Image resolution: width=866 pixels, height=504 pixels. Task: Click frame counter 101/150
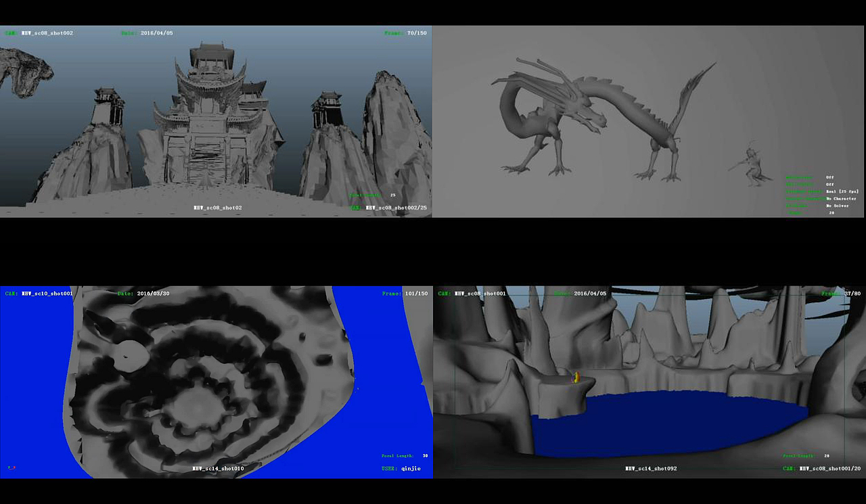[x=415, y=294]
